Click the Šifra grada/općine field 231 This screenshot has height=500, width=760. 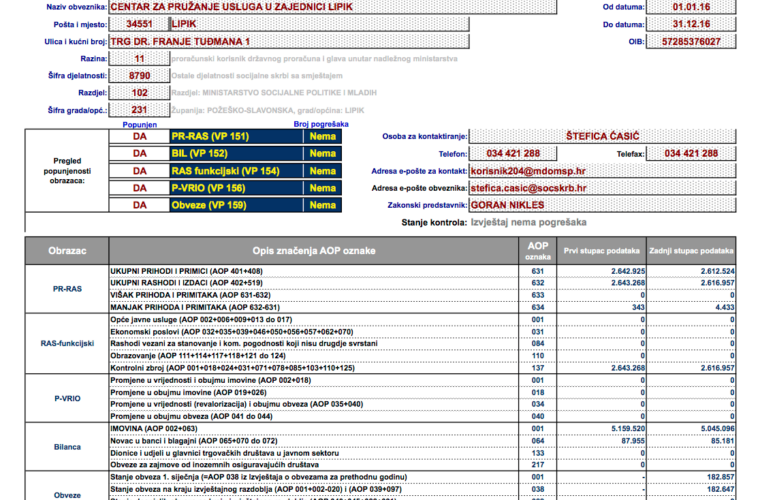click(x=139, y=110)
